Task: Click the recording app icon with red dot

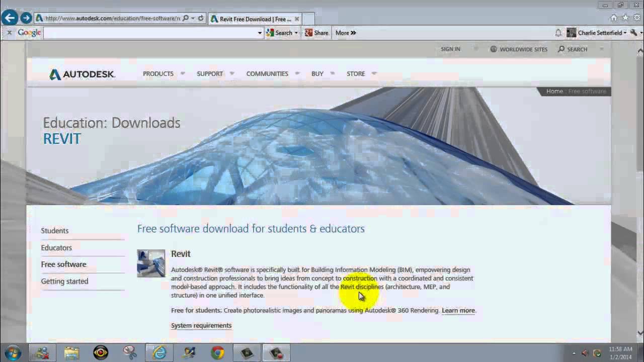Action: coord(276,353)
